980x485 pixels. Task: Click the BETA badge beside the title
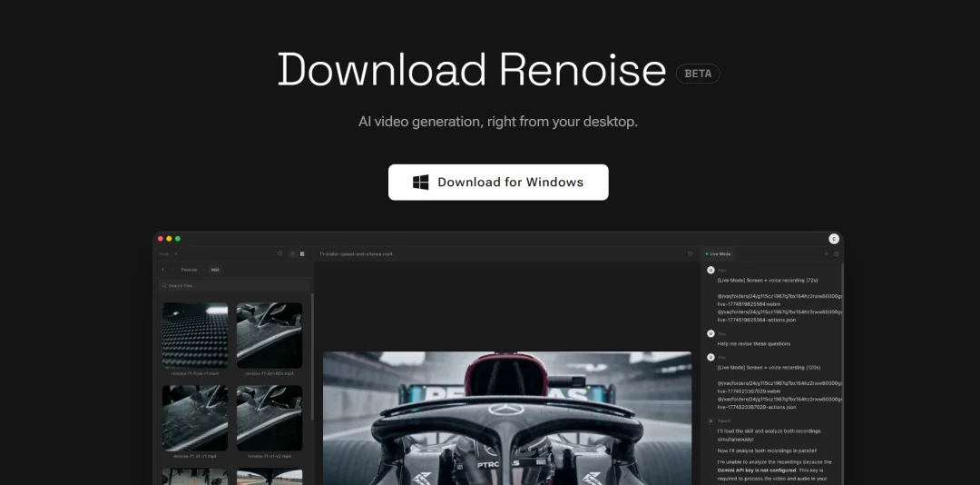698,74
